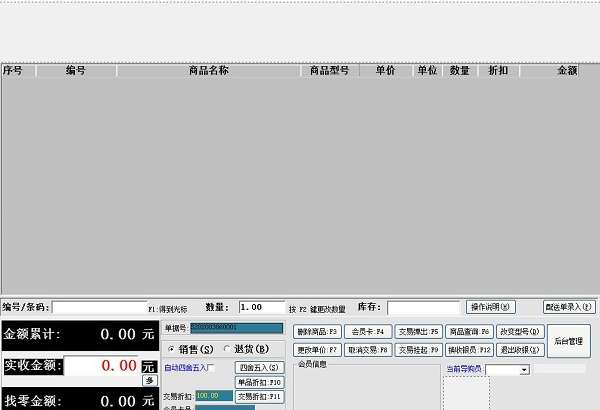Click the 交易挂起:F9 hold transaction button
Image resolution: width=600 pixels, height=410 pixels.
tap(419, 350)
